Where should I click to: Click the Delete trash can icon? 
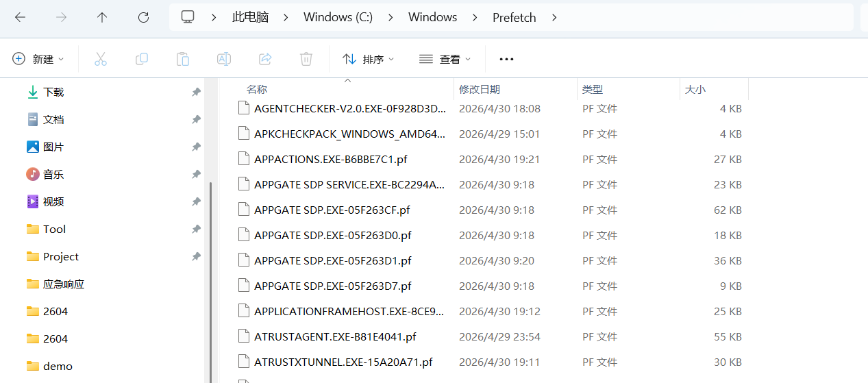(306, 59)
